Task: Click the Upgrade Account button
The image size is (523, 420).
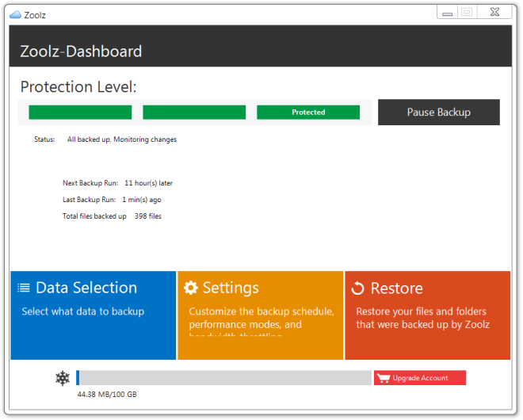Action: tap(420, 378)
